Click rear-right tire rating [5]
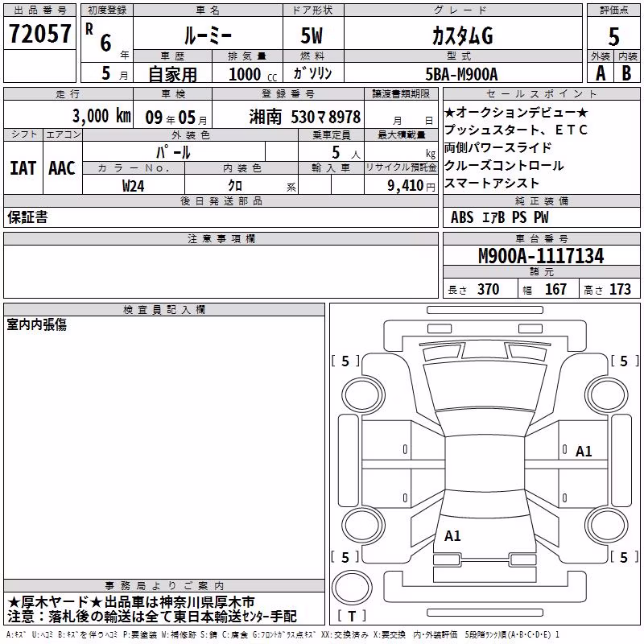This screenshot has height=644, width=644. pyautogui.click(x=625, y=557)
